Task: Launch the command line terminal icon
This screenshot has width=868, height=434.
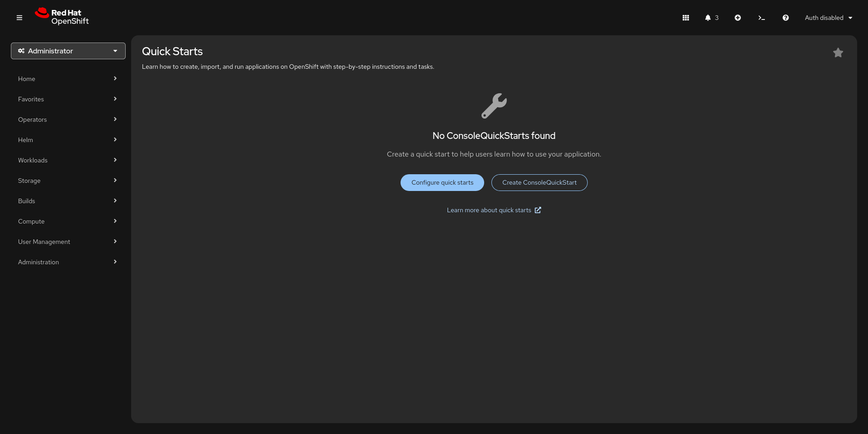Action: click(762, 18)
